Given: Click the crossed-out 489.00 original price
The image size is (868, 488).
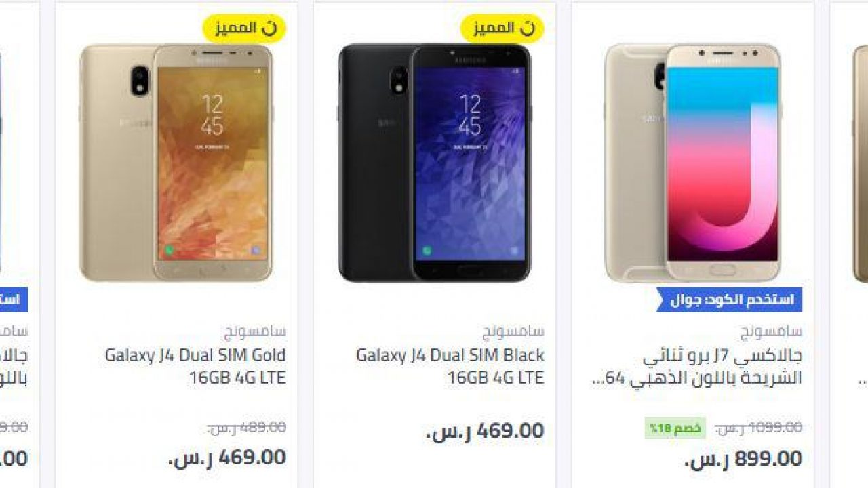Looking at the screenshot, I should point(246,428).
